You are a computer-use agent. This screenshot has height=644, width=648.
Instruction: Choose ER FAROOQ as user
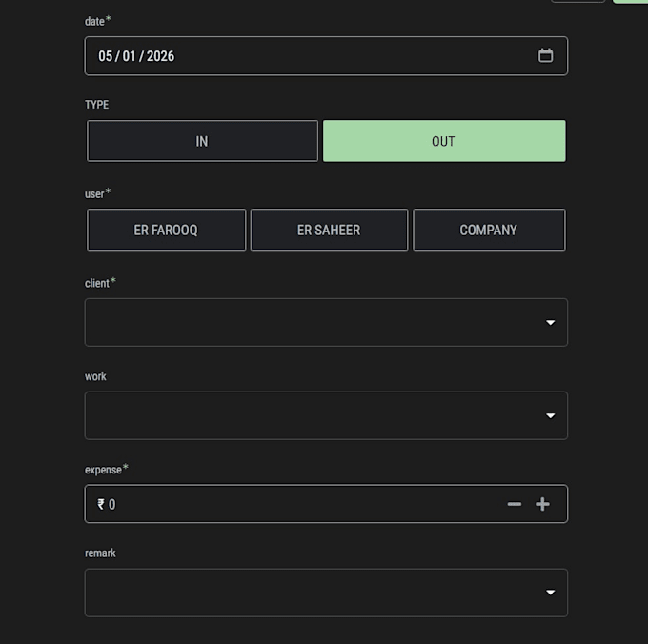click(166, 231)
